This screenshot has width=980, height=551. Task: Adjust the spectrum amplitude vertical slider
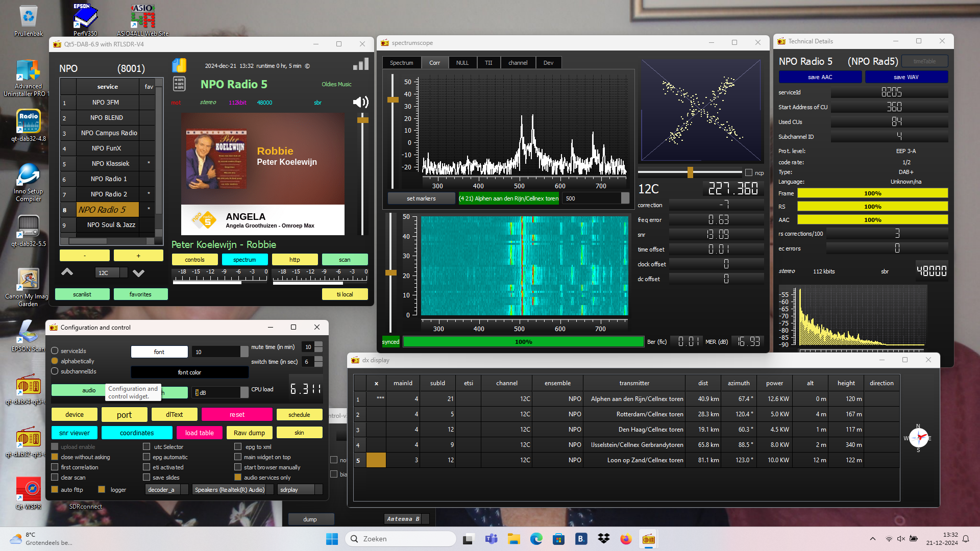(x=393, y=100)
